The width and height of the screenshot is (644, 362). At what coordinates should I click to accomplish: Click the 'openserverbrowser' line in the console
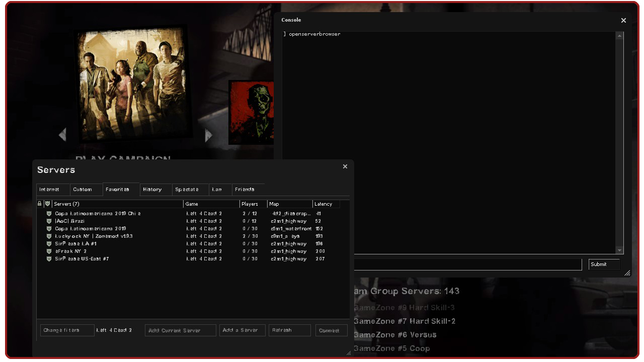pos(312,34)
